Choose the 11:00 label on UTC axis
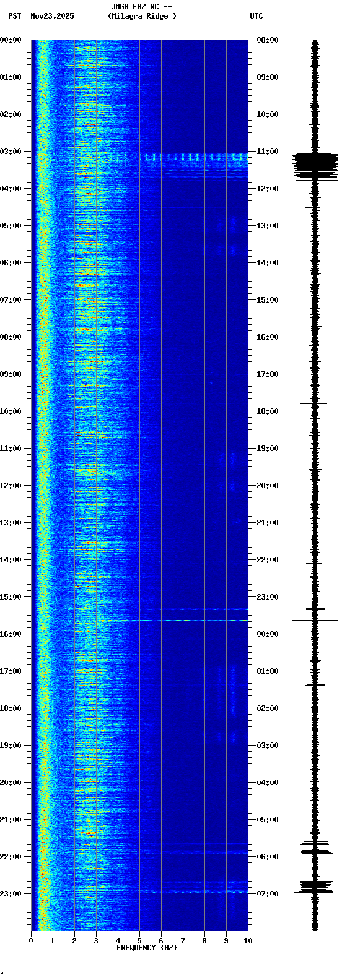This screenshot has width=342, height=980. [267, 152]
